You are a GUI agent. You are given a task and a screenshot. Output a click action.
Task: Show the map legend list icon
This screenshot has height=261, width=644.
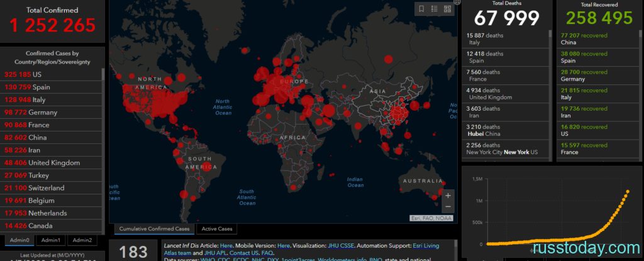[x=434, y=9]
